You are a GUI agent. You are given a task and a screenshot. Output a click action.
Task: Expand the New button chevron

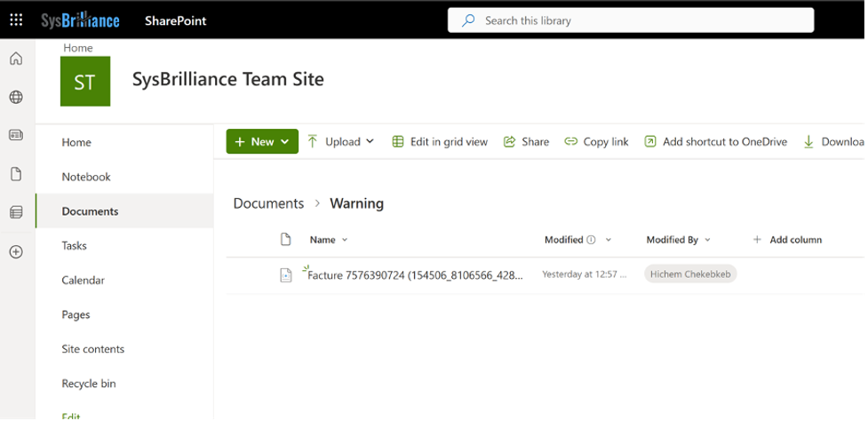coord(285,142)
